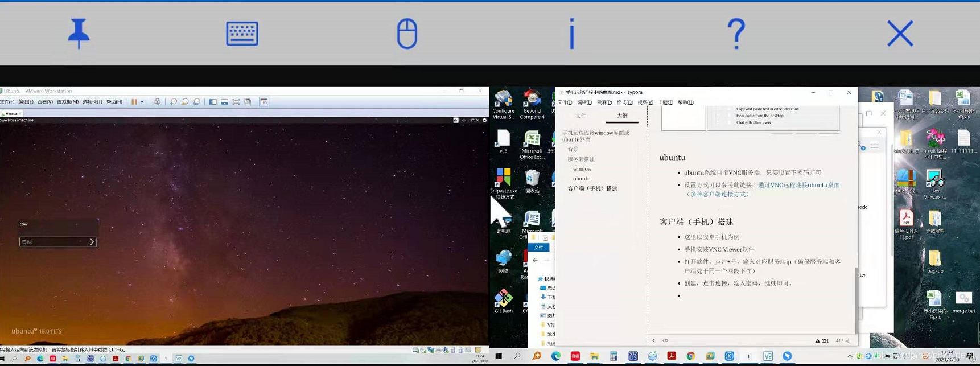Open the VMware power options dropdown arrow
Viewport: 980px width, 366px height.
click(142, 102)
